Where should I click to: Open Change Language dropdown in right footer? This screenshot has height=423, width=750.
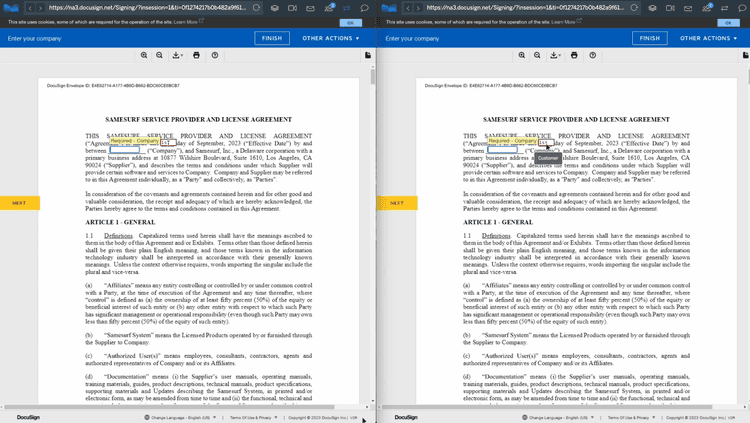[x=558, y=418]
